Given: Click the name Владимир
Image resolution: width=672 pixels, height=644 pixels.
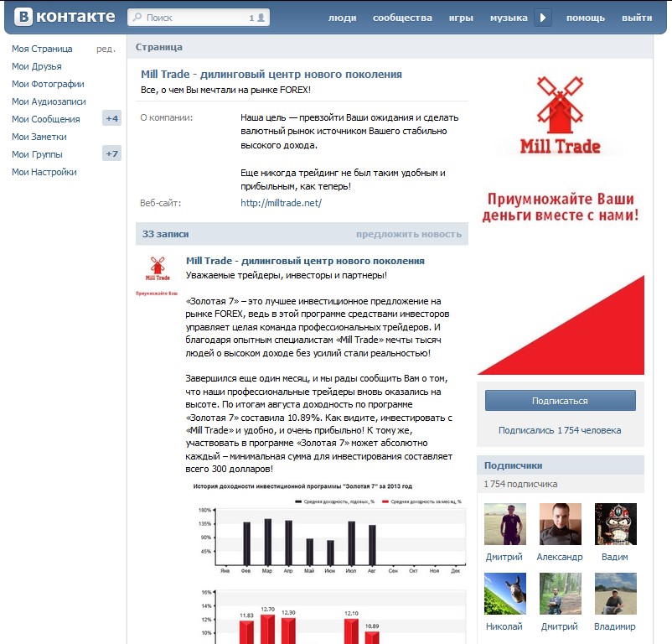Looking at the screenshot, I should tap(614, 626).
